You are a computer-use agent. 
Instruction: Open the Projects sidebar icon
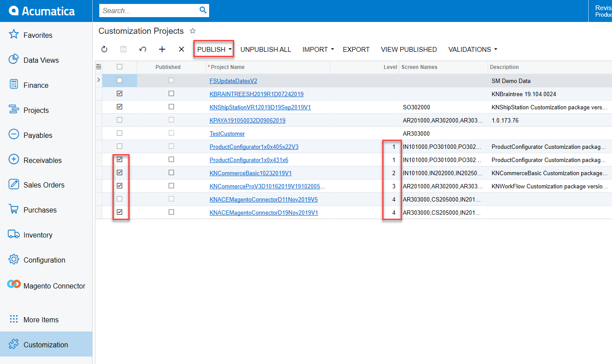coord(14,110)
